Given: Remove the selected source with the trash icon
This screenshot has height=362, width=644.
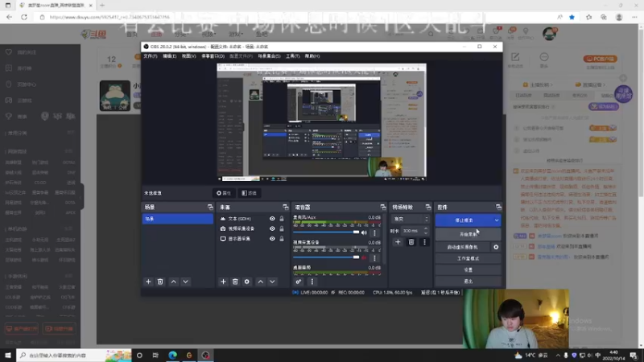Looking at the screenshot, I should [235, 282].
